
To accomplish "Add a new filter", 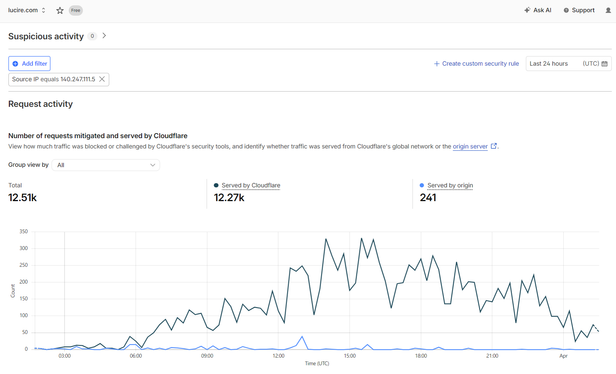I will point(29,64).
